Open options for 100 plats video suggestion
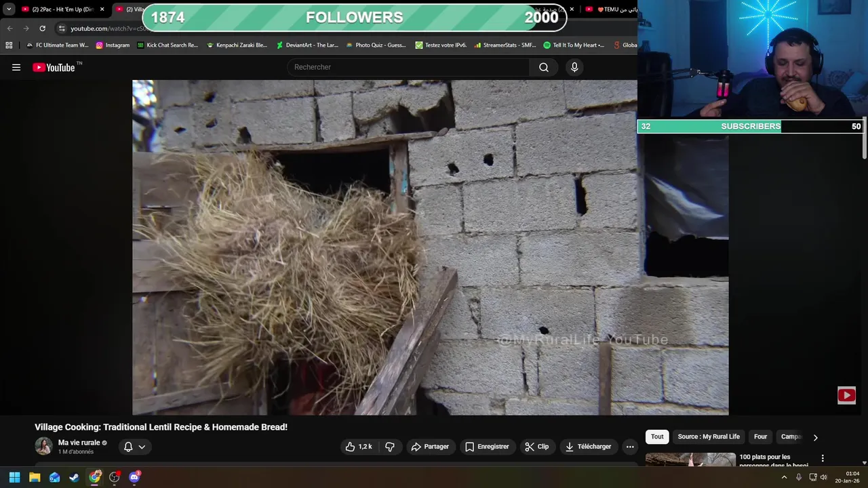 [x=823, y=458]
